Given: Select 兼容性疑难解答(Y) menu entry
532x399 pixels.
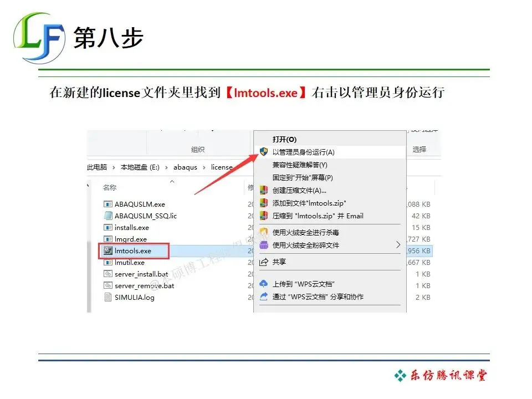Looking at the screenshot, I should point(330,165).
